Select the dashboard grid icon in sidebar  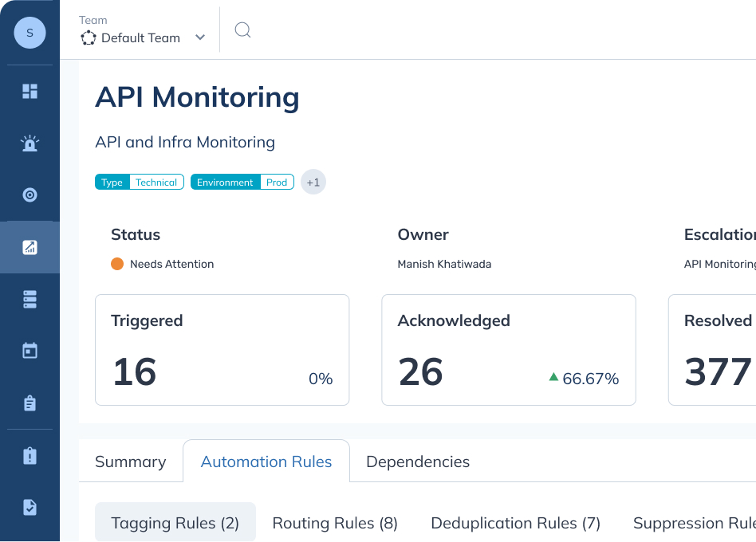[30, 91]
